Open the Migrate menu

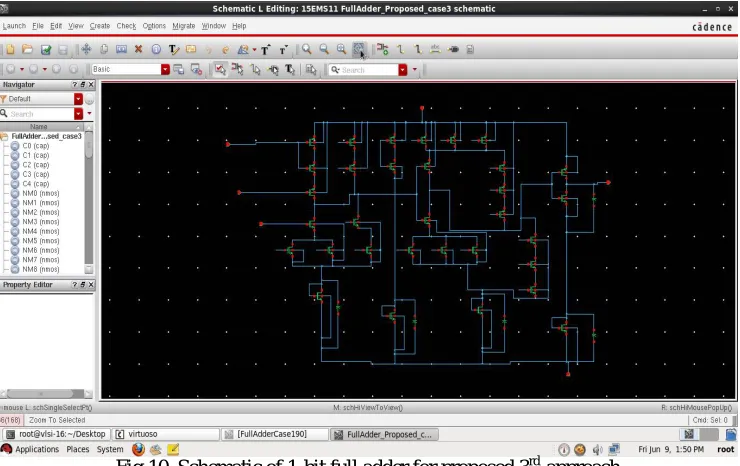click(184, 26)
